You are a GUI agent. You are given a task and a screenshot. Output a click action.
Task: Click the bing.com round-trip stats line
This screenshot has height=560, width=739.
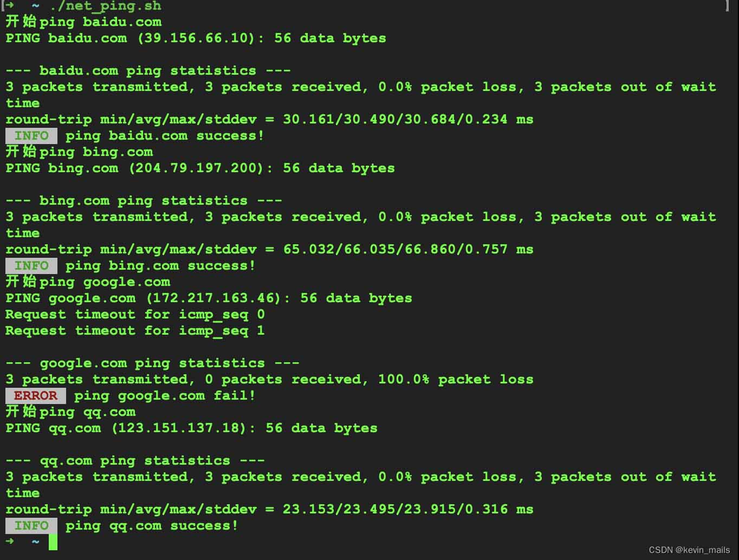tap(269, 249)
